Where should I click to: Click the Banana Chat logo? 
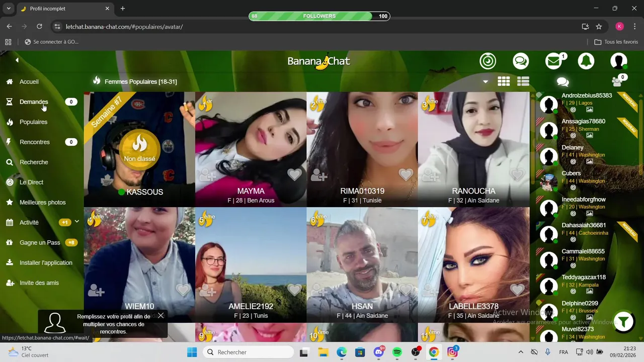click(x=318, y=62)
